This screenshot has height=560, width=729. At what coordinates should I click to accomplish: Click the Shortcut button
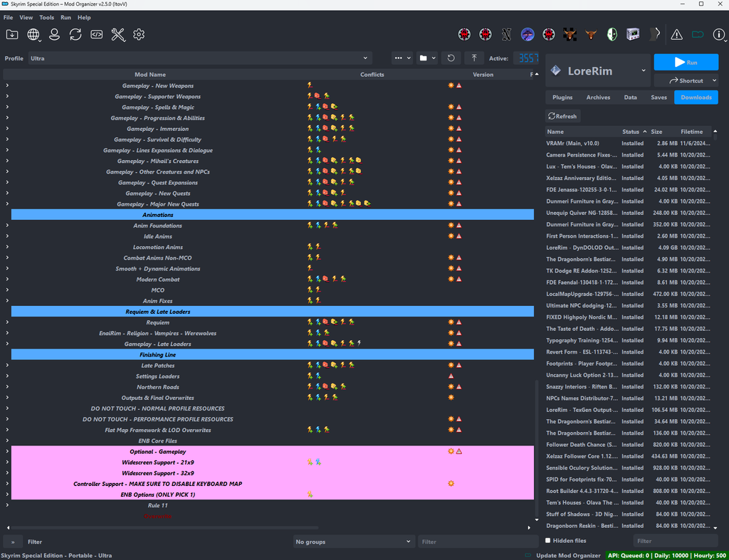[686, 80]
